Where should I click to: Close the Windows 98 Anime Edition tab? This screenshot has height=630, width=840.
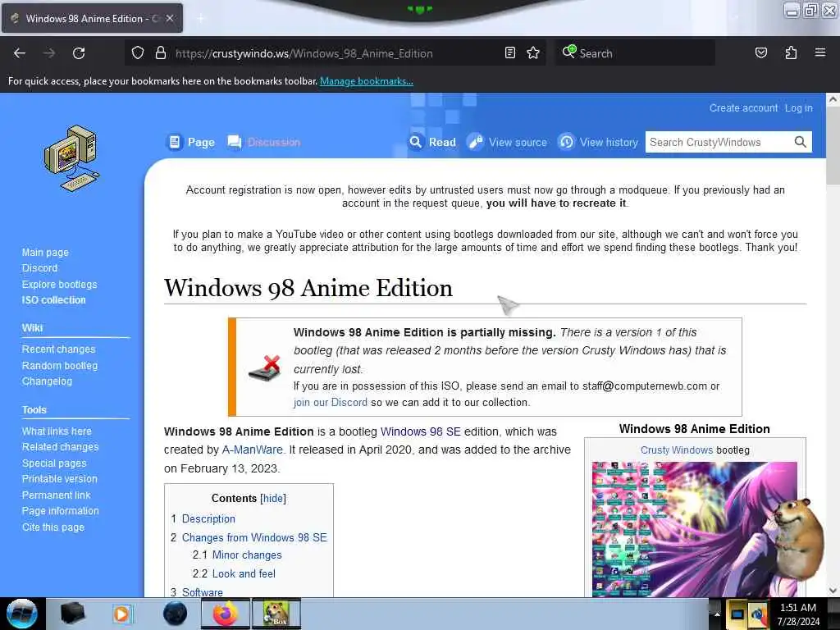(170, 18)
